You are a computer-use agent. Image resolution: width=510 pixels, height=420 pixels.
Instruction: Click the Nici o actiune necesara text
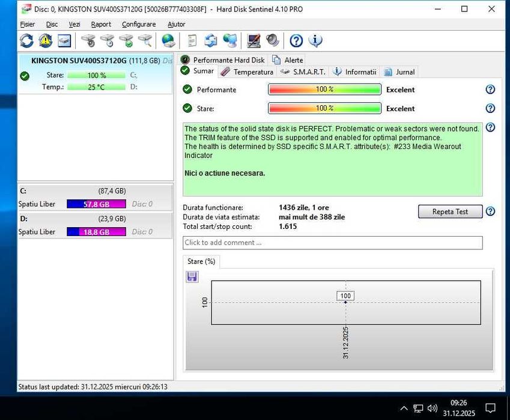pyautogui.click(x=225, y=173)
